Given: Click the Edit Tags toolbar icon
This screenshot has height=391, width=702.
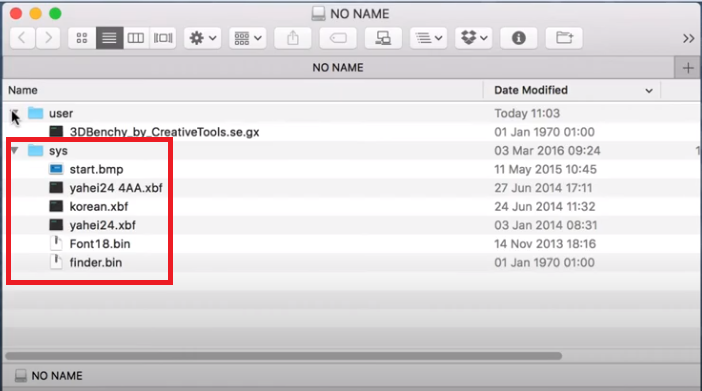Looking at the screenshot, I should [338, 38].
